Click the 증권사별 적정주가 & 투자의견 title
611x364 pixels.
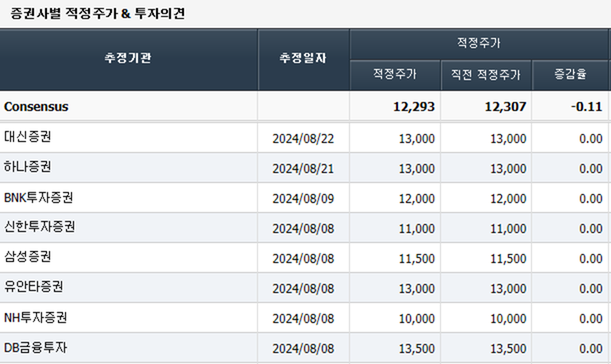(97, 13)
